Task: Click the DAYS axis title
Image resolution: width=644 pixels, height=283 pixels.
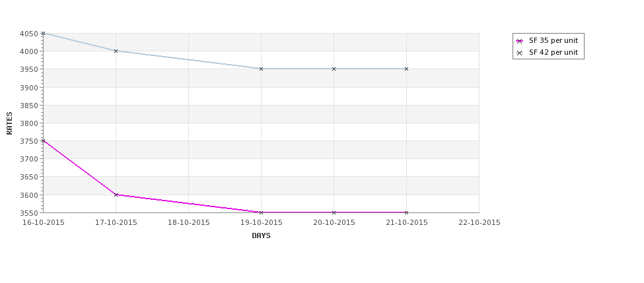Action: [261, 236]
